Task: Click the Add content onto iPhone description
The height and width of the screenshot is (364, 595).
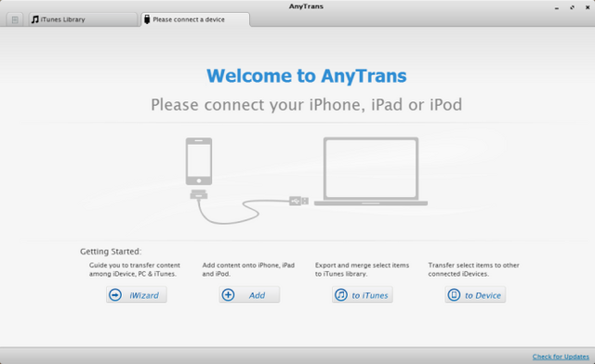Action: click(x=248, y=269)
